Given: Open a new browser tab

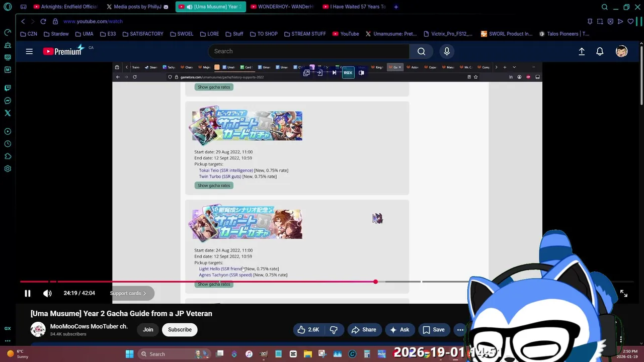Looking at the screenshot, I should 396,7.
